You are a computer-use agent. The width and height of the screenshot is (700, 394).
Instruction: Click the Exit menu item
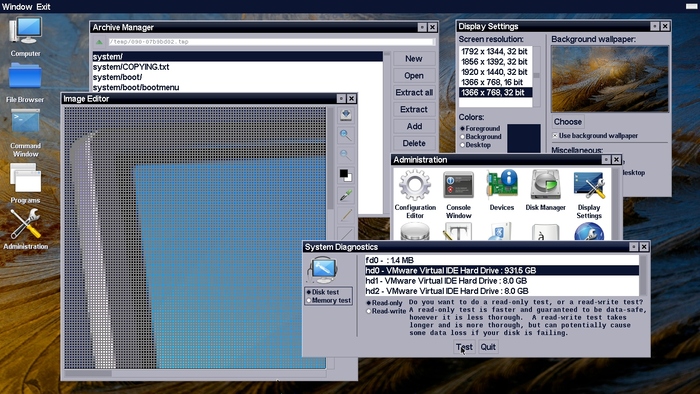(x=43, y=7)
